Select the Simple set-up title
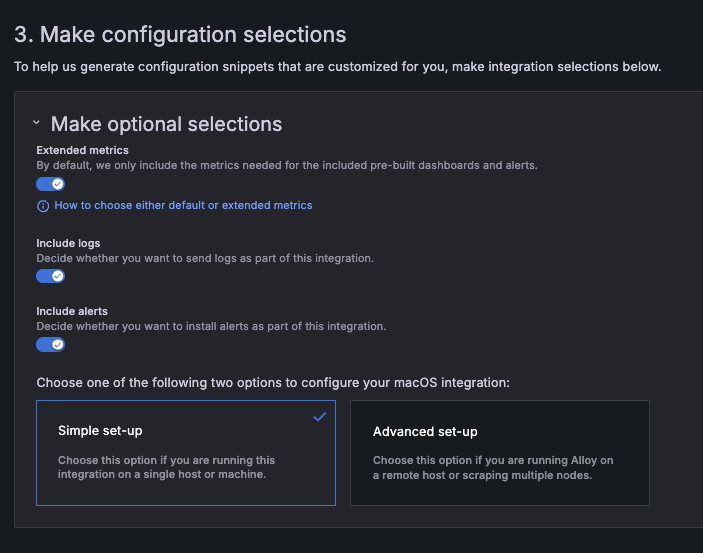 (100, 431)
